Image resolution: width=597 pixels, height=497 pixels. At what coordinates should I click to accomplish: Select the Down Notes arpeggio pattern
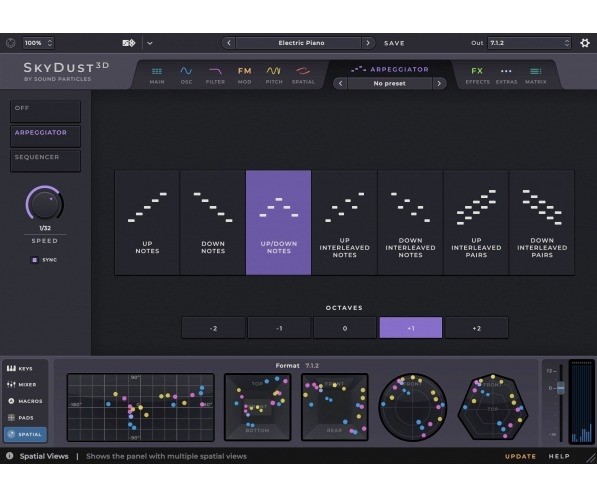tap(213, 222)
